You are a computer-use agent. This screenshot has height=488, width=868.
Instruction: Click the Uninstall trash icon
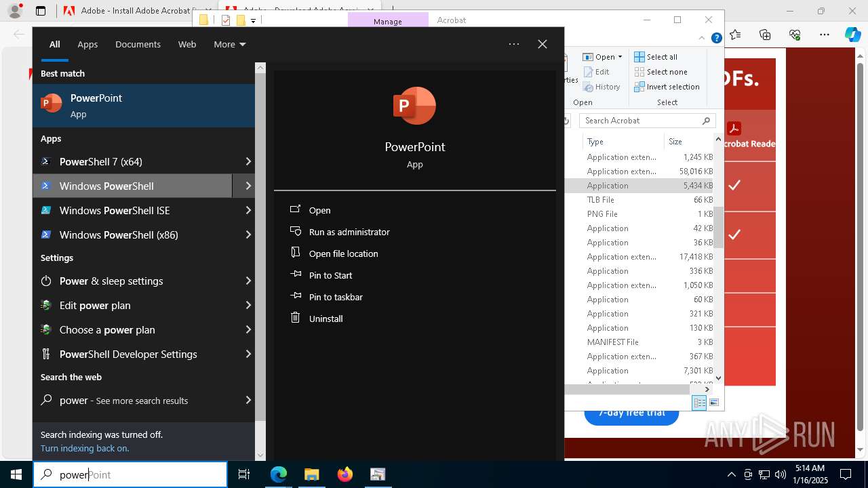[295, 318]
